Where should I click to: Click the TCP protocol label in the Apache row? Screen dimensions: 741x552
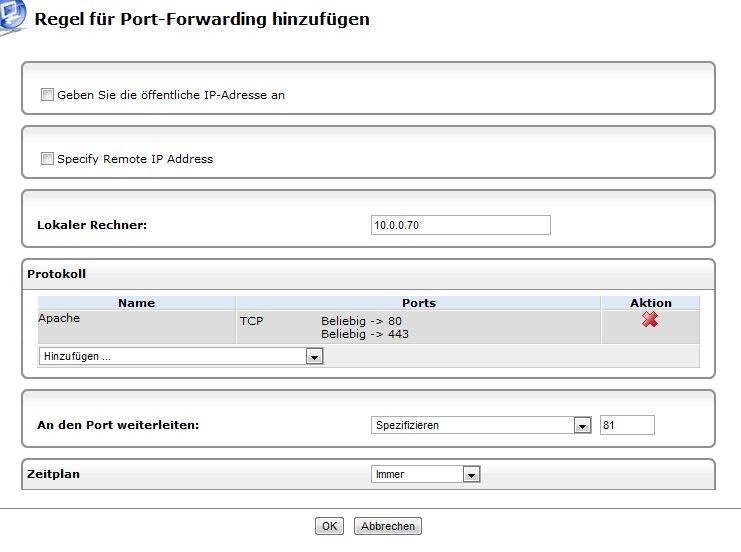pyautogui.click(x=251, y=321)
